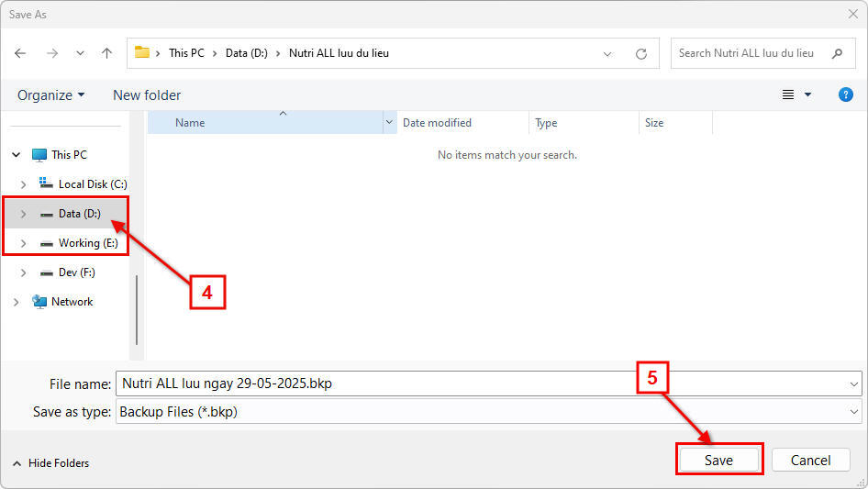Viewport: 868px width, 489px height.
Task: Cancel the Save As dialog
Action: tap(810, 460)
